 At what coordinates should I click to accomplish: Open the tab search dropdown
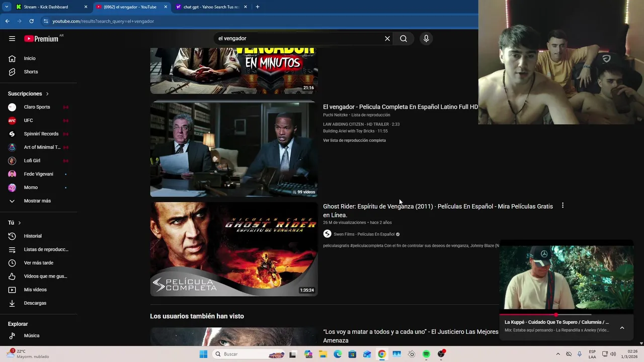click(7, 7)
